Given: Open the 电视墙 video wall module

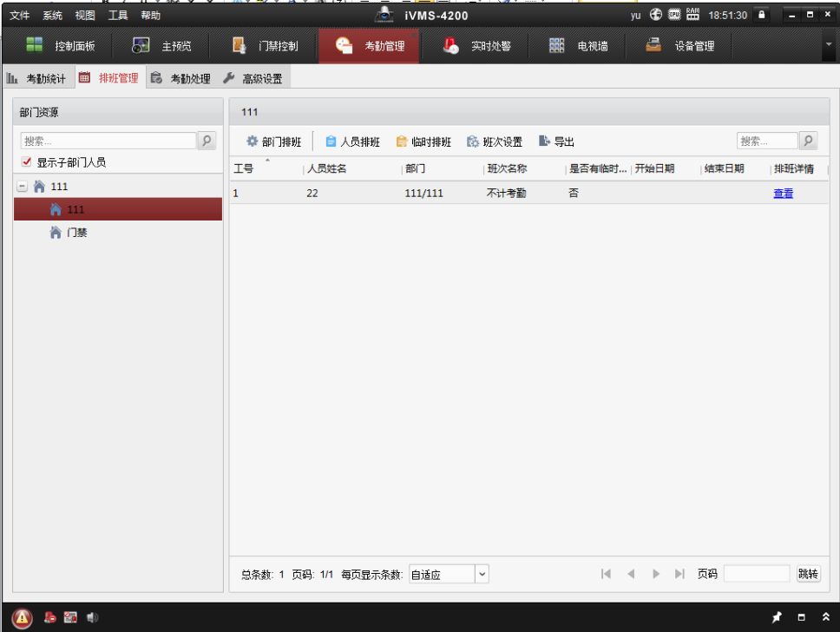Looking at the screenshot, I should click(x=579, y=46).
